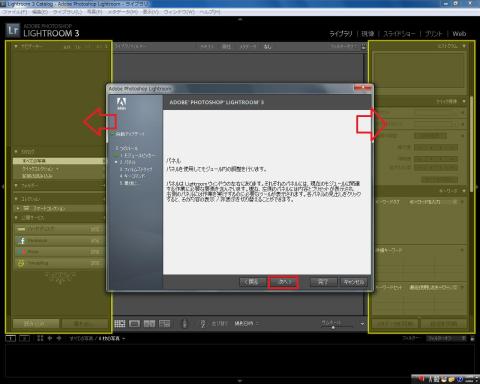
Task: Open the ライブラリ menu
Action: [x=68, y=12]
